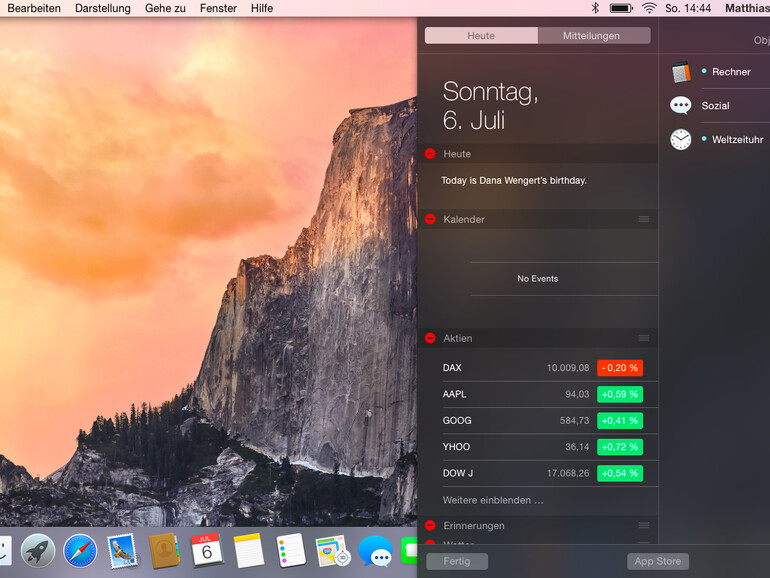This screenshot has height=578, width=770.
Task: Click the Wi-Fi menu bar icon
Action: [x=649, y=8]
